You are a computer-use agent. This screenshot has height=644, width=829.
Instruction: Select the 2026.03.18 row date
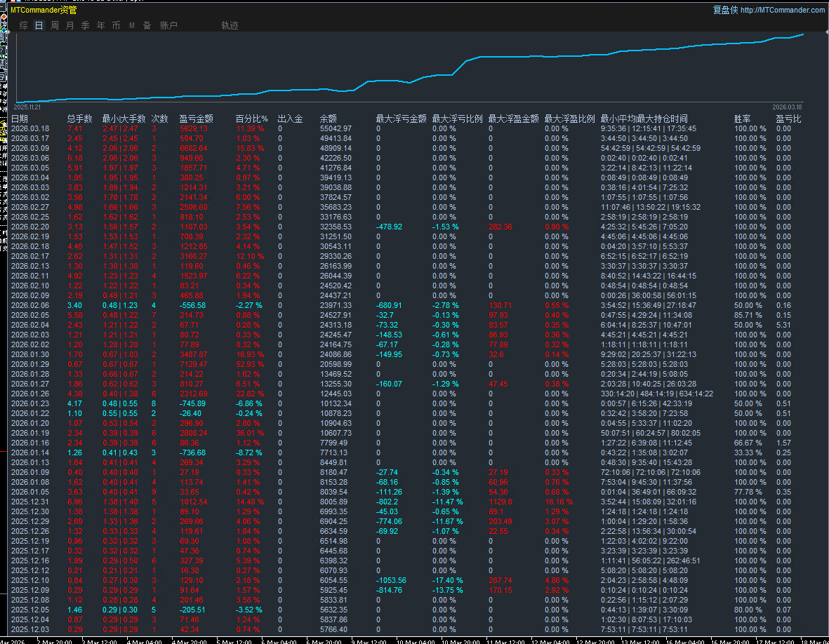[29, 128]
